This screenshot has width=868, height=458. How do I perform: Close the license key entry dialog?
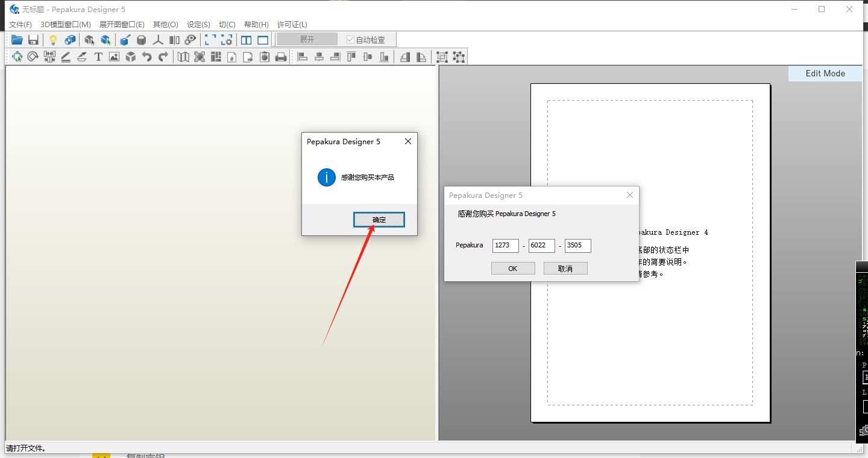point(630,195)
